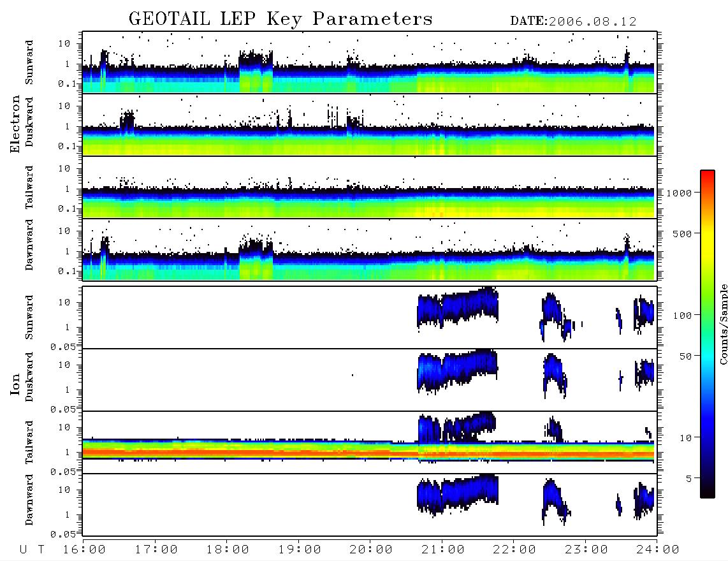Click the Electron Duskward panel label
Screen dimensions: 728x561
tap(29, 122)
